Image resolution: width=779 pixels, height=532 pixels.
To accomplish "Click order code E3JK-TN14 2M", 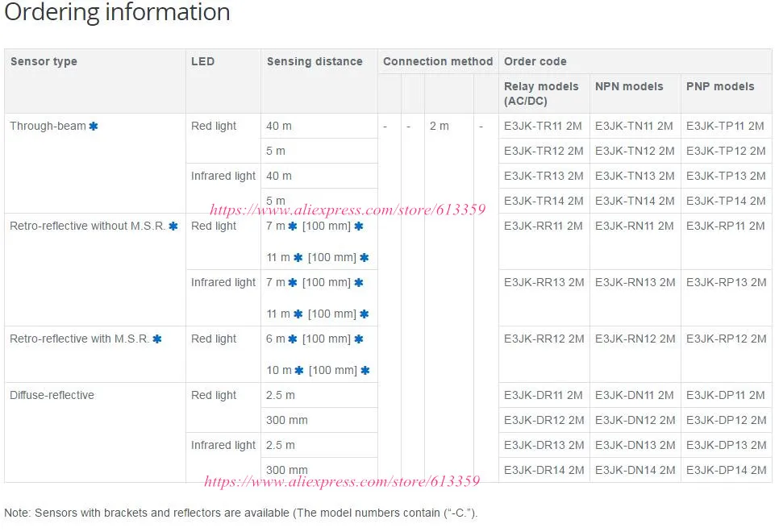I will pos(635,201).
